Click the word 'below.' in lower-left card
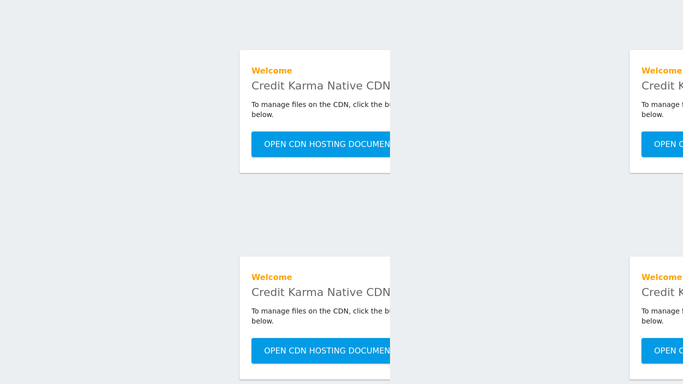The image size is (683, 384). click(x=262, y=321)
